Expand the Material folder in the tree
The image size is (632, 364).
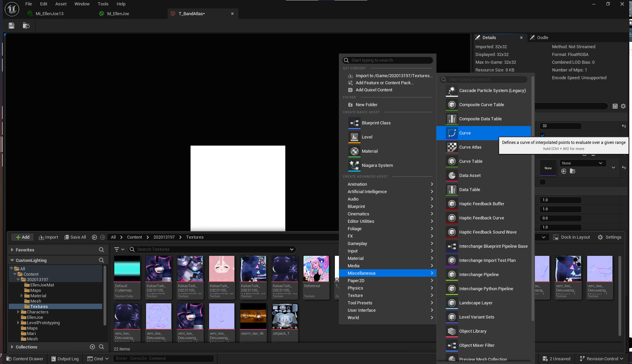[x=22, y=296]
